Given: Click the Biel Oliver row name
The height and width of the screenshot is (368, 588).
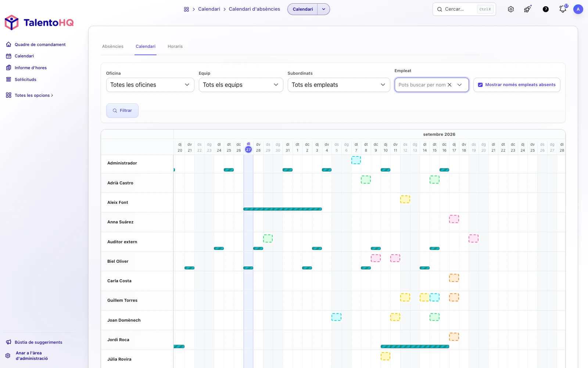Looking at the screenshot, I should point(118,261).
